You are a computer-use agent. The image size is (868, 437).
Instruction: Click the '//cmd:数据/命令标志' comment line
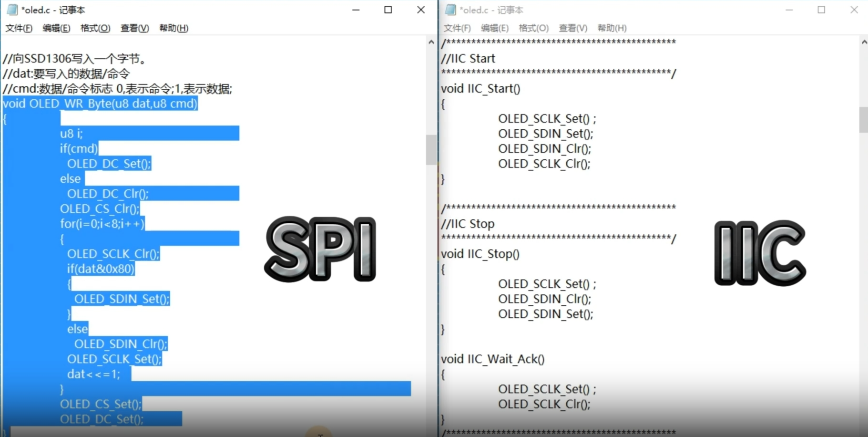[117, 89]
